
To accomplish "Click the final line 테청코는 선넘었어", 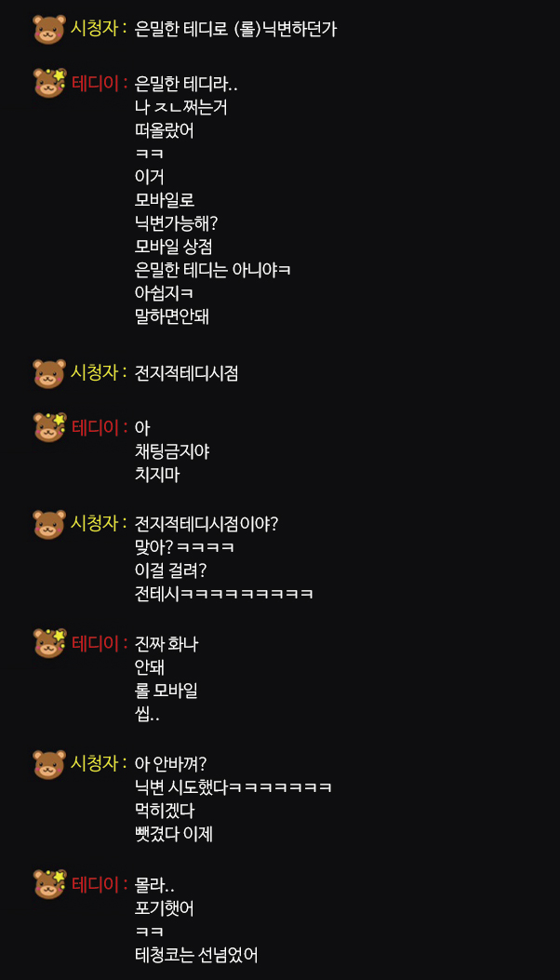I will (x=196, y=955).
